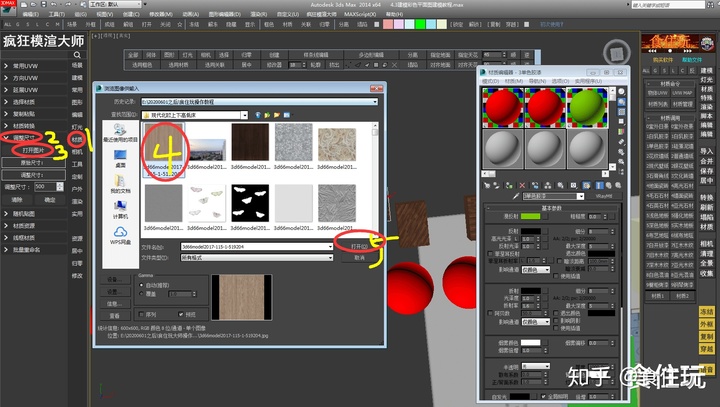Open the 工具(T) main menu

tap(56, 14)
